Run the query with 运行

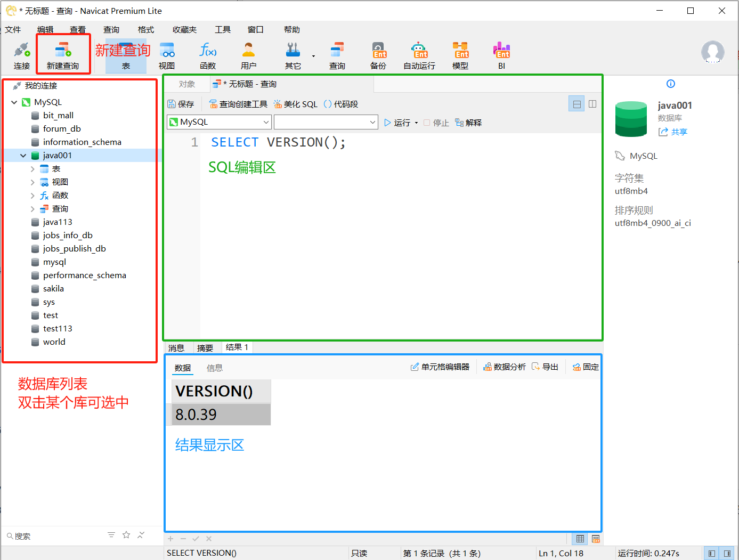click(397, 123)
